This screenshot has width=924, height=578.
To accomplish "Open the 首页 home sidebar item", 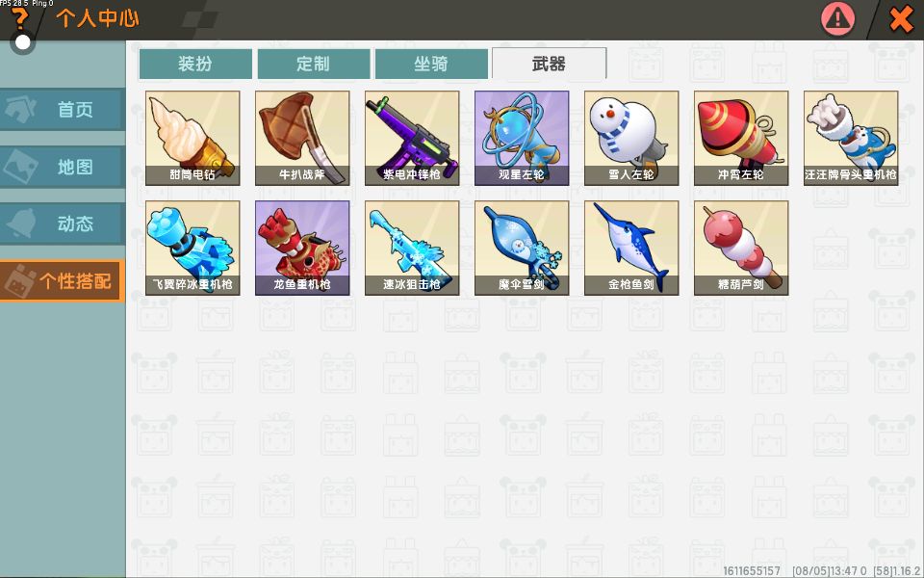I will point(63,109).
